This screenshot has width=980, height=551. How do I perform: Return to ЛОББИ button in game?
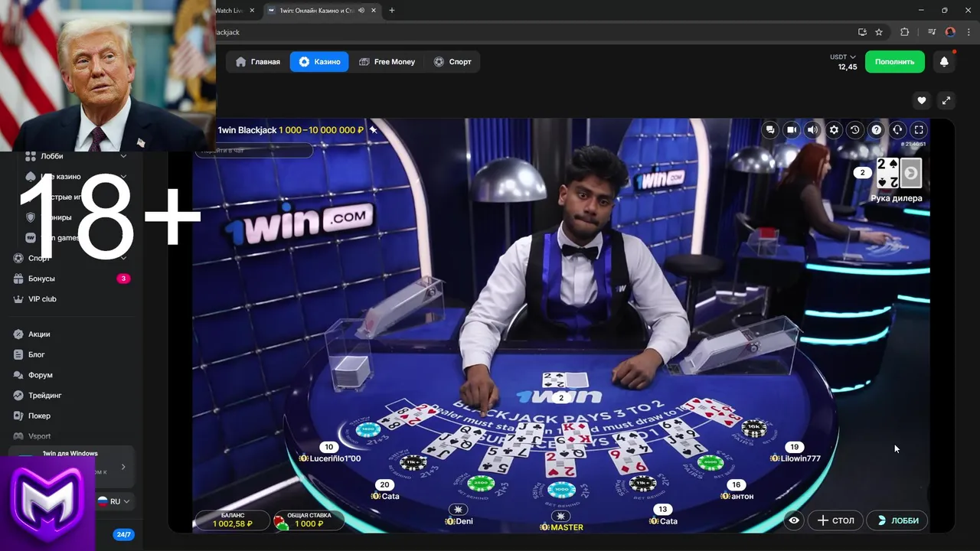click(x=897, y=520)
